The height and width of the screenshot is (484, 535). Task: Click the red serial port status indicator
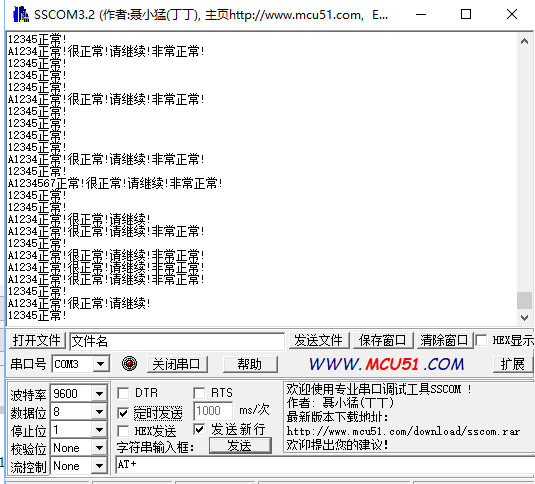129,364
